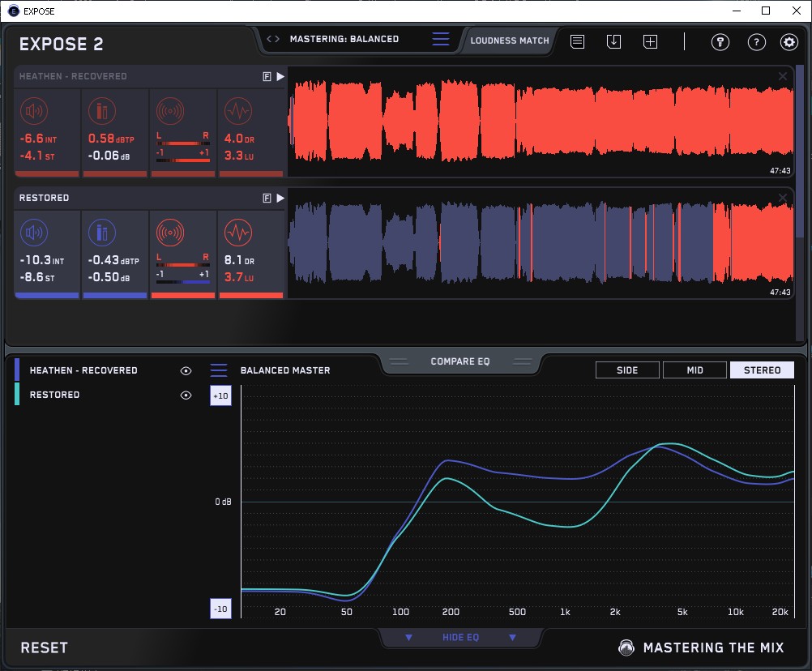Open the notes list icon in toolbar
Screen dimensions: 812x671
coord(578,41)
